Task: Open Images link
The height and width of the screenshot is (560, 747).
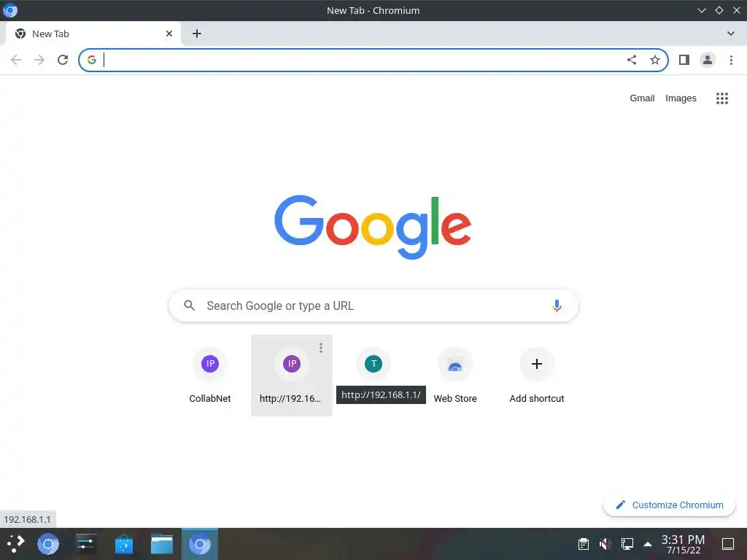Action: point(681,98)
